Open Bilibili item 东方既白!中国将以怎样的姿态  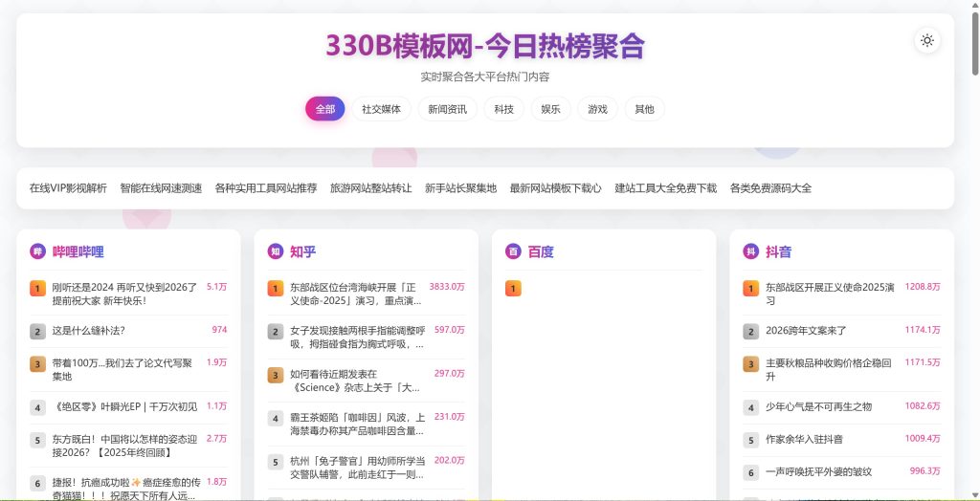125,445
